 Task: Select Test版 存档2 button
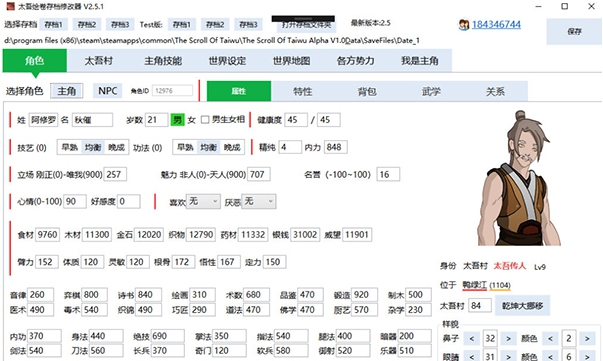(x=215, y=25)
